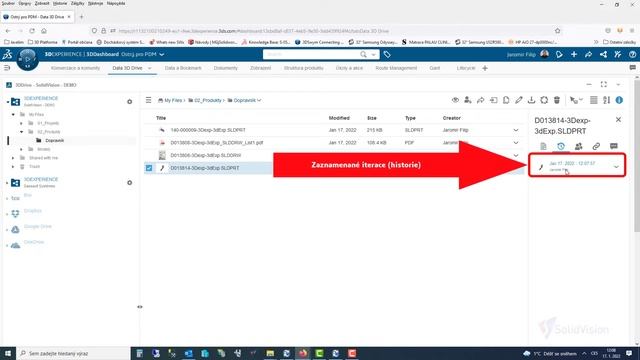Click the Rename pencil icon
Screen dimensions: 640x360
click(x=519, y=100)
